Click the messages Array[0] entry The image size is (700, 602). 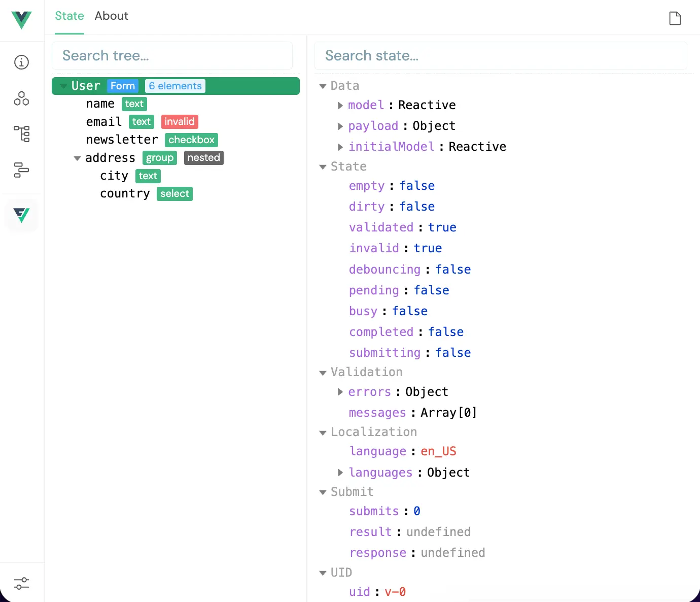pos(413,413)
